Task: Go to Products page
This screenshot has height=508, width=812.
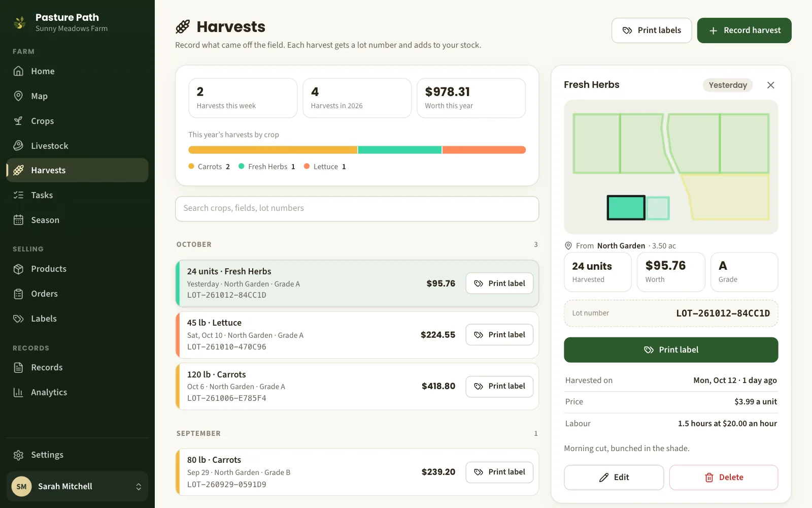Action: point(77,269)
